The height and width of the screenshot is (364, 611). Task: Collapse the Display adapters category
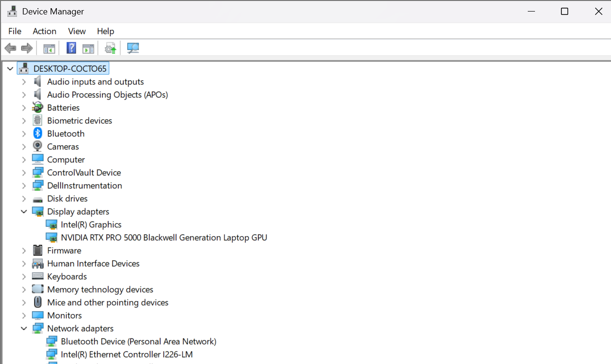click(x=24, y=212)
